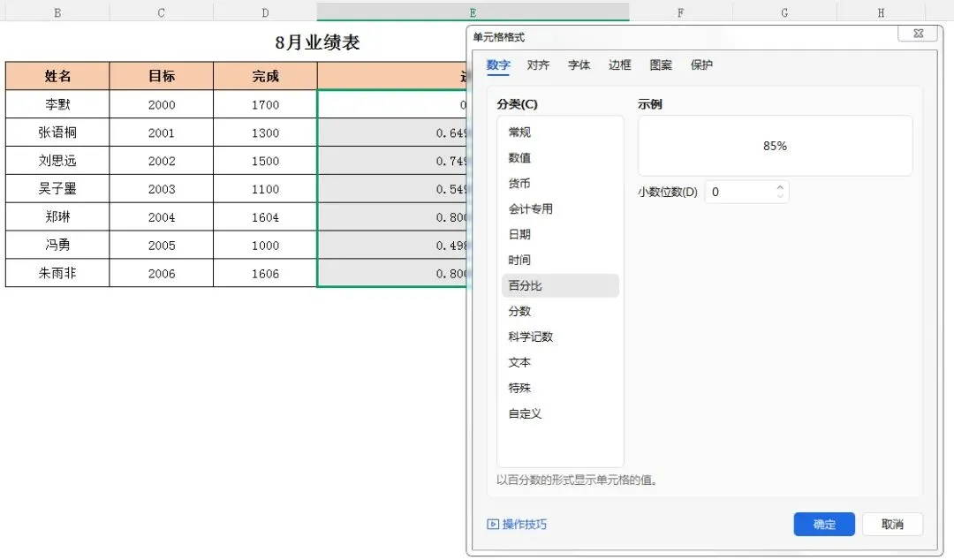The image size is (954, 560).
Task: Click the 确定 button
Action: point(824,524)
